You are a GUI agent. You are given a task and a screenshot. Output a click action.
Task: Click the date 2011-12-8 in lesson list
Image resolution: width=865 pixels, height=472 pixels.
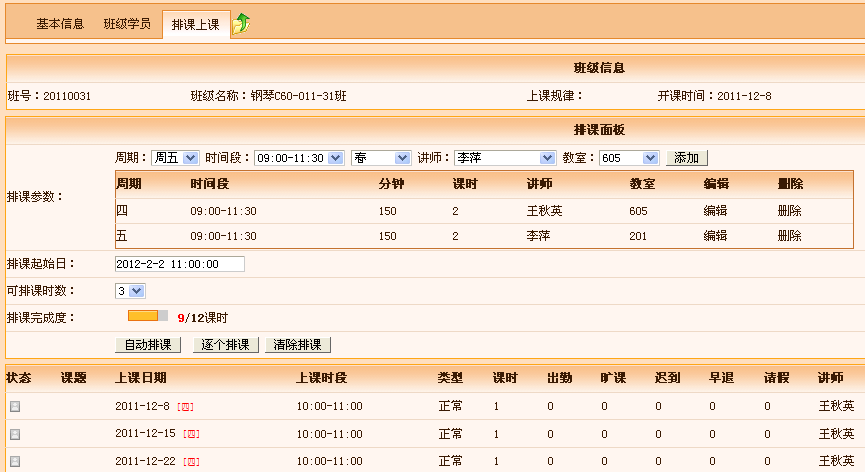142,406
